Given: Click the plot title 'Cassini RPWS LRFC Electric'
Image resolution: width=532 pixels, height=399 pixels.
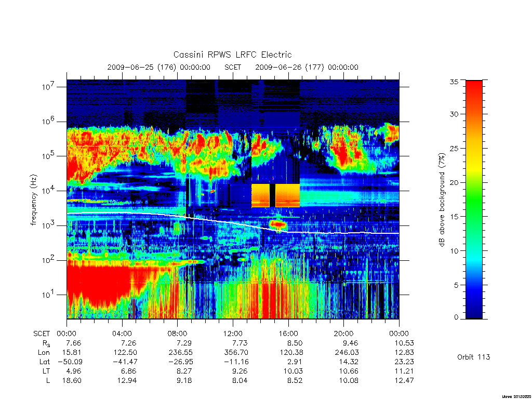Looking at the screenshot, I should 232,55.
